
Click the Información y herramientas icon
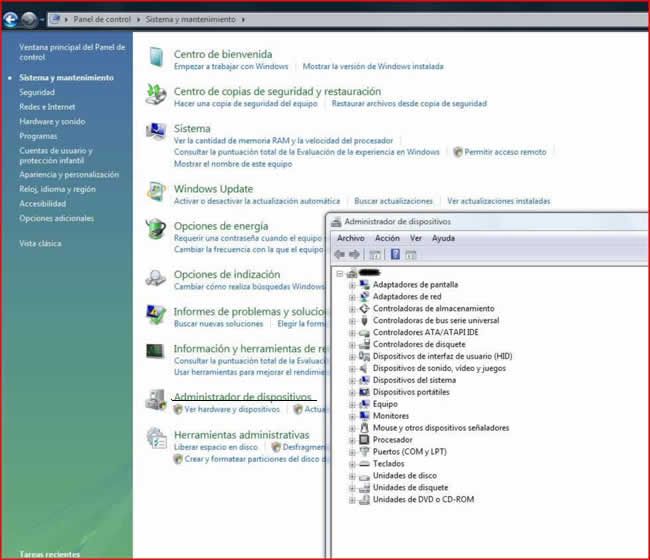(155, 351)
